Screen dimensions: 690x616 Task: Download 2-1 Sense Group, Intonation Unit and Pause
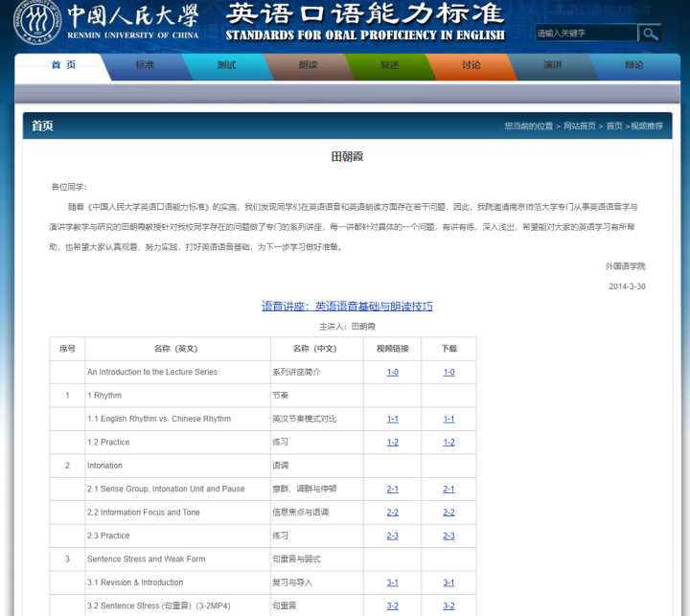tap(448, 489)
